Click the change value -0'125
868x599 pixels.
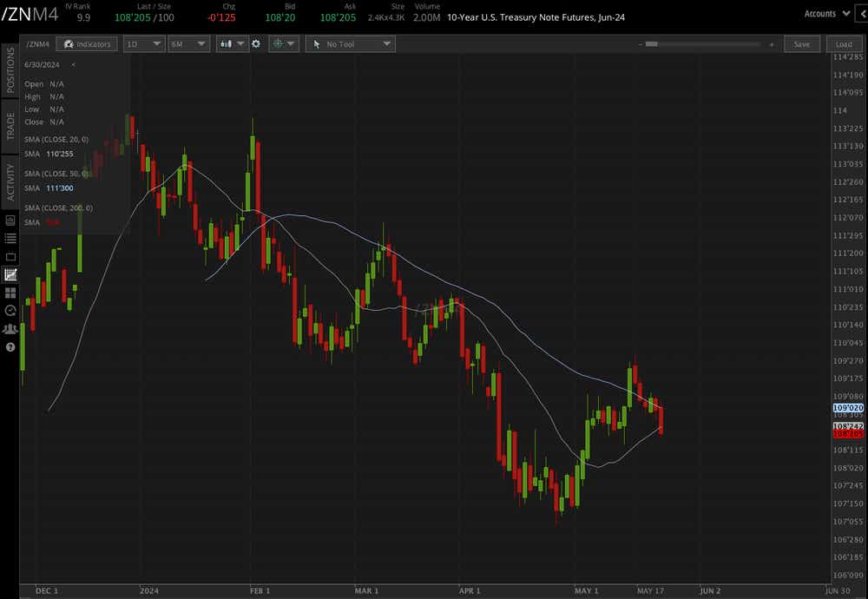click(220, 17)
